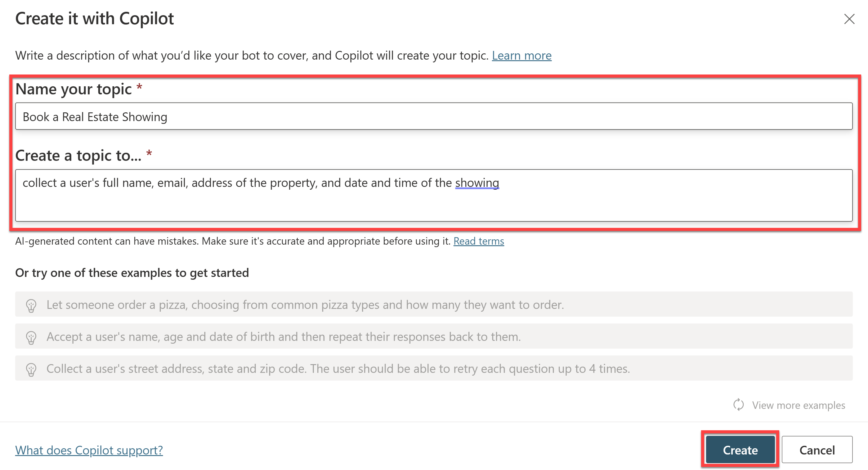The image size is (868, 470).
Task: Click the 'Create a topic to...' label
Action: 78,156
